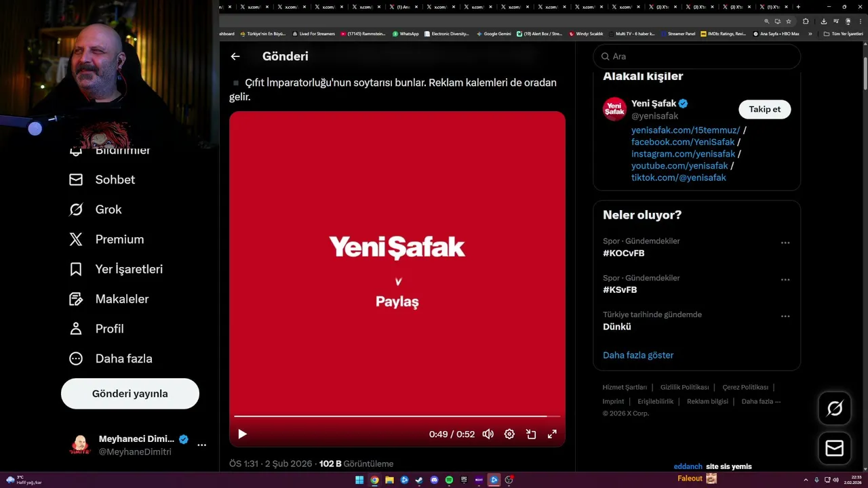Open floating messages envelope button

tap(835, 449)
